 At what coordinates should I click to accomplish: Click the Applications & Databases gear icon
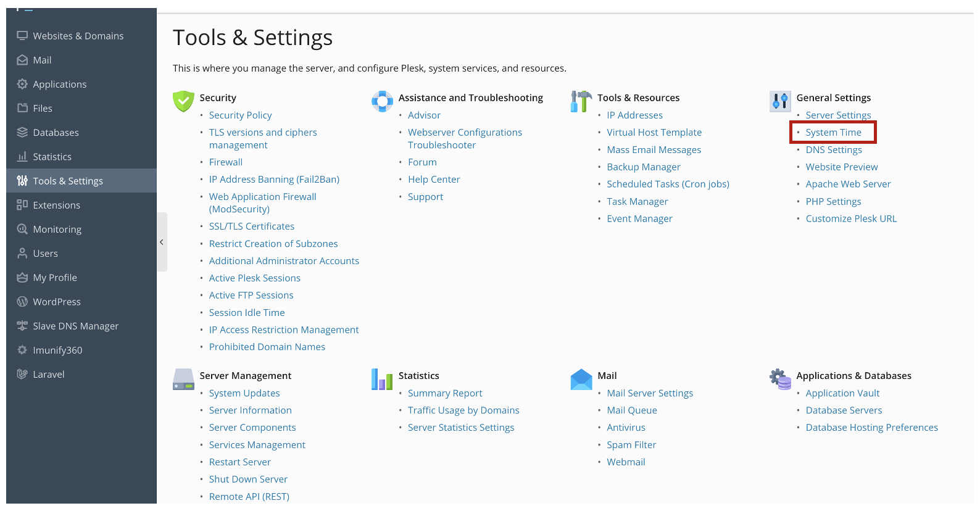[x=780, y=380]
